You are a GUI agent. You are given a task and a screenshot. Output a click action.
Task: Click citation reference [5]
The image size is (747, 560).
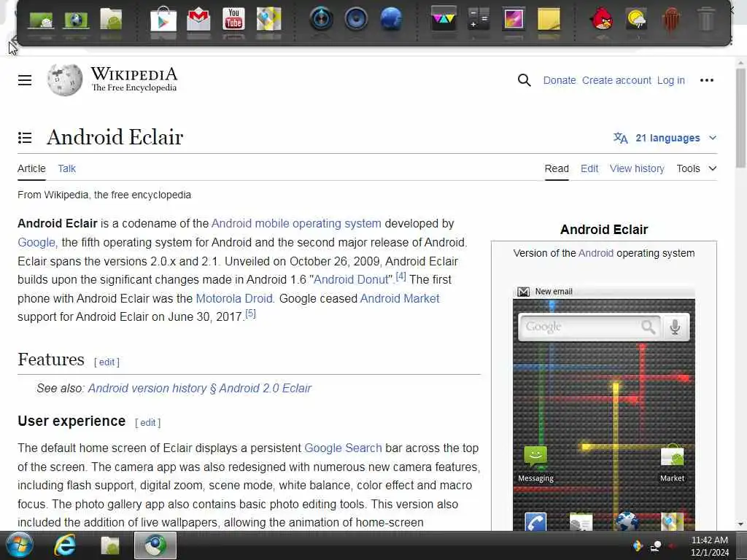click(251, 314)
